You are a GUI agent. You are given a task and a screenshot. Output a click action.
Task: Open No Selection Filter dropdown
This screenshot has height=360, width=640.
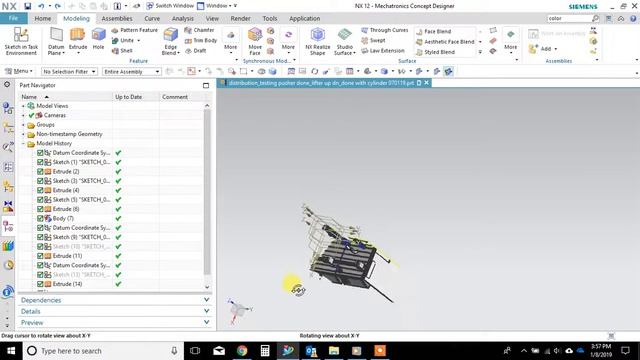[x=69, y=71]
